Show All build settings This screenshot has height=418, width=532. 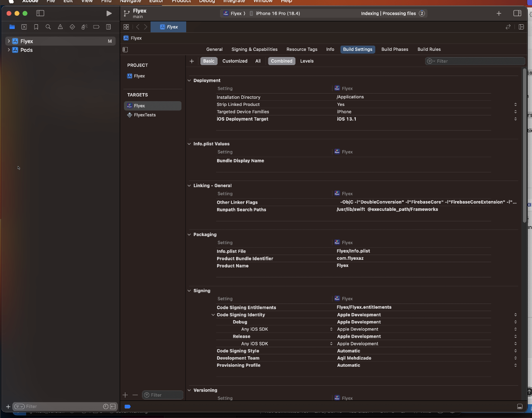[257, 61]
